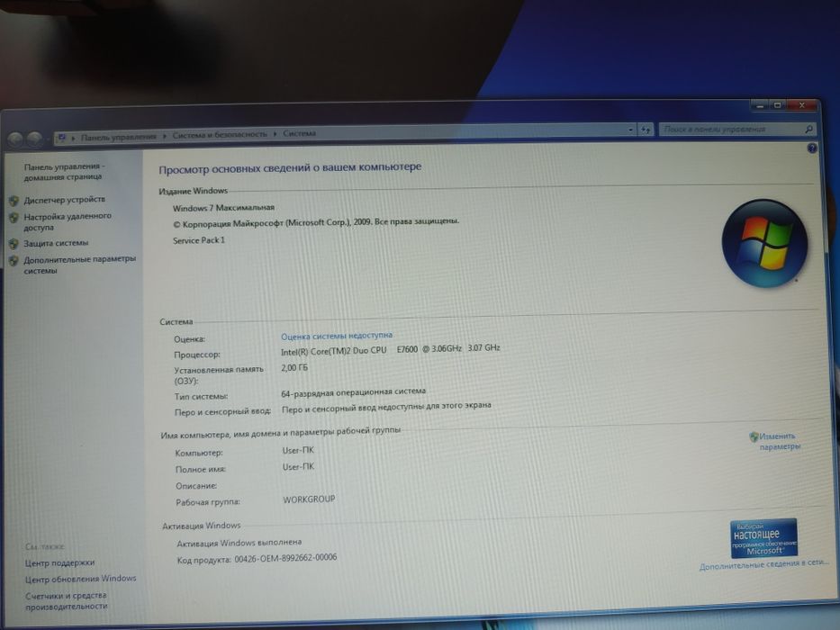The image size is (840, 630).
Task: Click Активация Windows выполнена text
Action: 239,543
